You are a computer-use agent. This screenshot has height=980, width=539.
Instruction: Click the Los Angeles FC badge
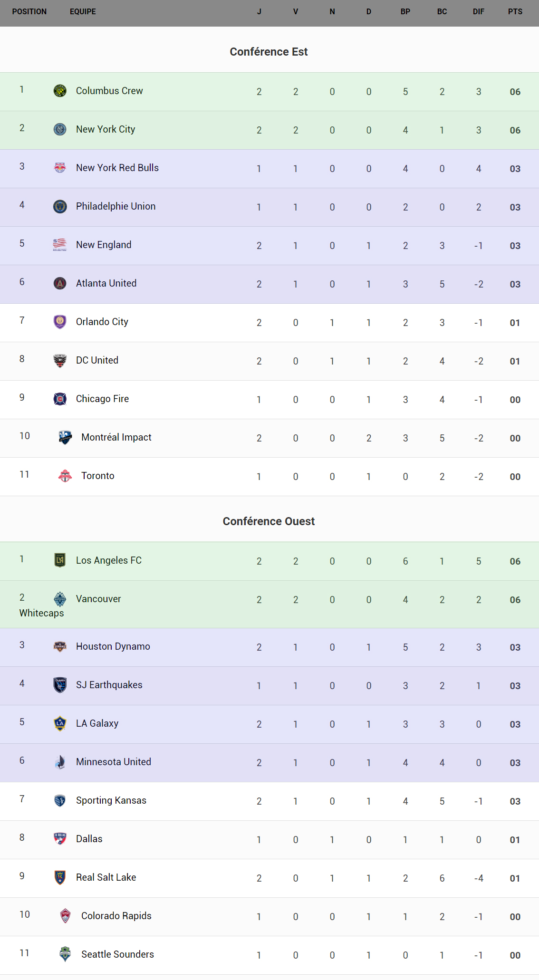pyautogui.click(x=60, y=560)
